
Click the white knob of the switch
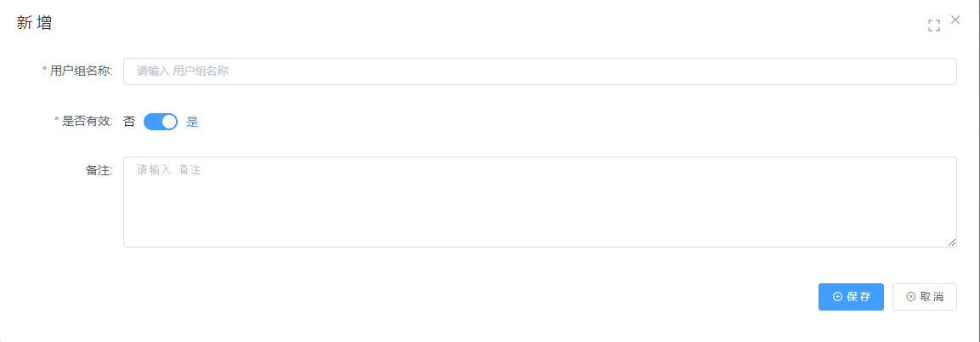tap(169, 122)
